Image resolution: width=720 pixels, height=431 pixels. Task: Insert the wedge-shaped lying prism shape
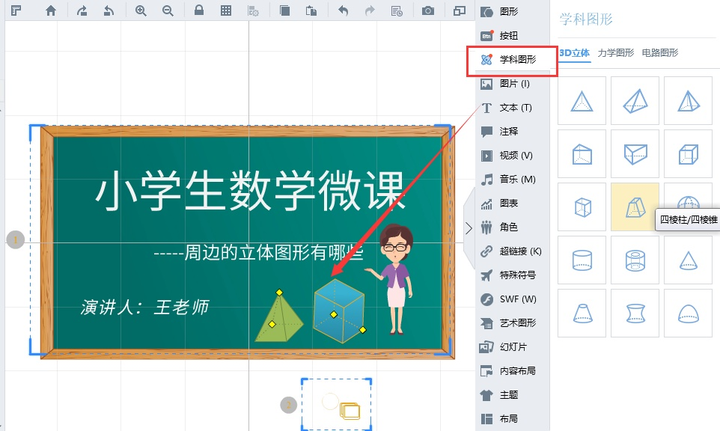[635, 154]
